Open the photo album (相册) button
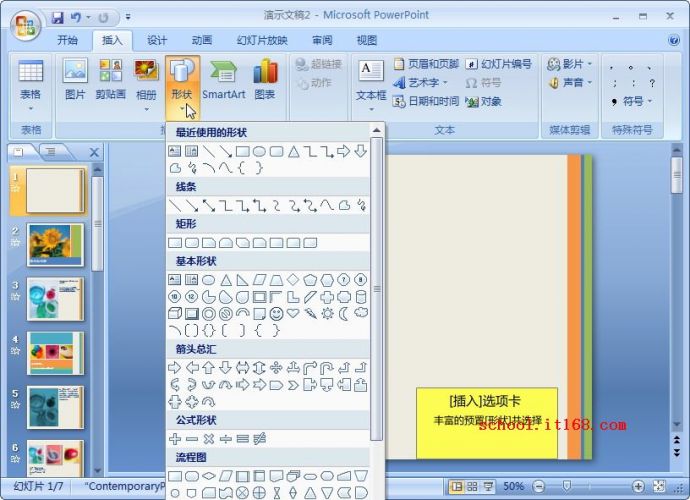This screenshot has width=690, height=500. click(x=147, y=85)
